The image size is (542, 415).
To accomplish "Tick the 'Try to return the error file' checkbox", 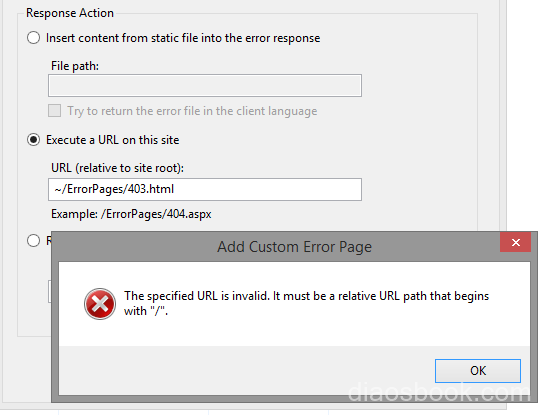I will point(54,111).
